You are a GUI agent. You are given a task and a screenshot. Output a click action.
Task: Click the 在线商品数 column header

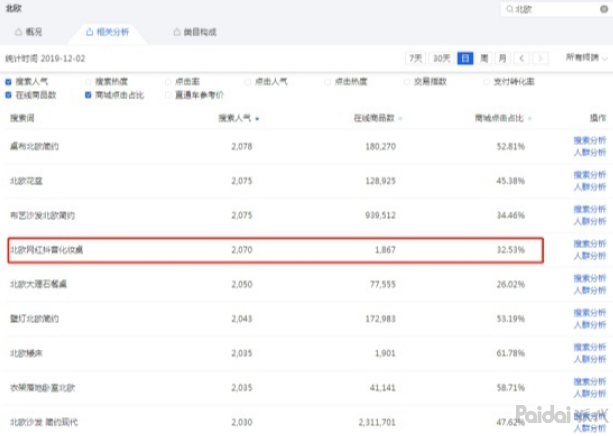[x=374, y=118]
